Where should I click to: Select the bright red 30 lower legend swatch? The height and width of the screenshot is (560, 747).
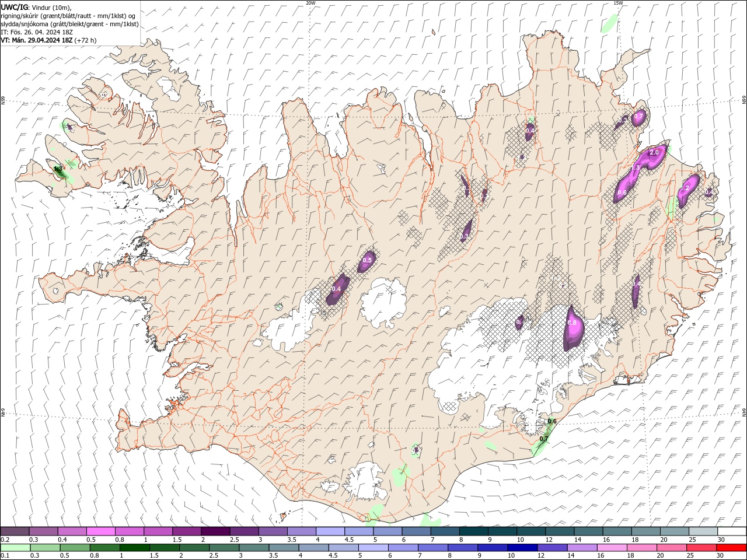tap(731, 548)
